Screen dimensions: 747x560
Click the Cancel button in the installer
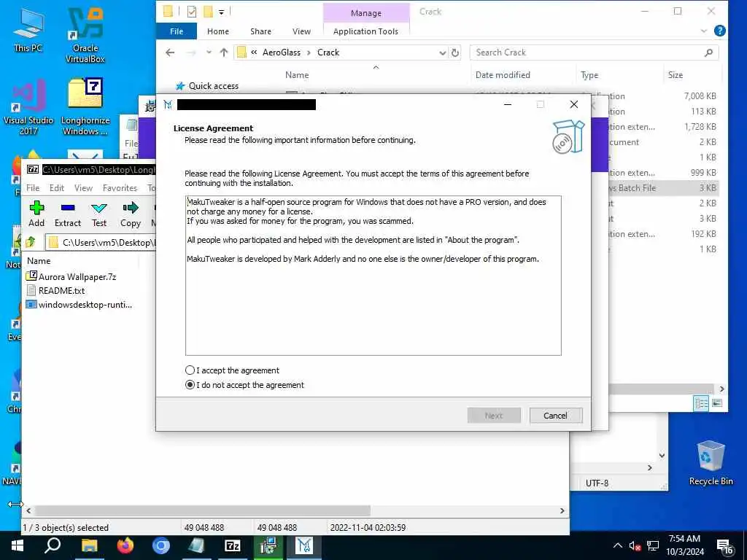pyautogui.click(x=555, y=415)
